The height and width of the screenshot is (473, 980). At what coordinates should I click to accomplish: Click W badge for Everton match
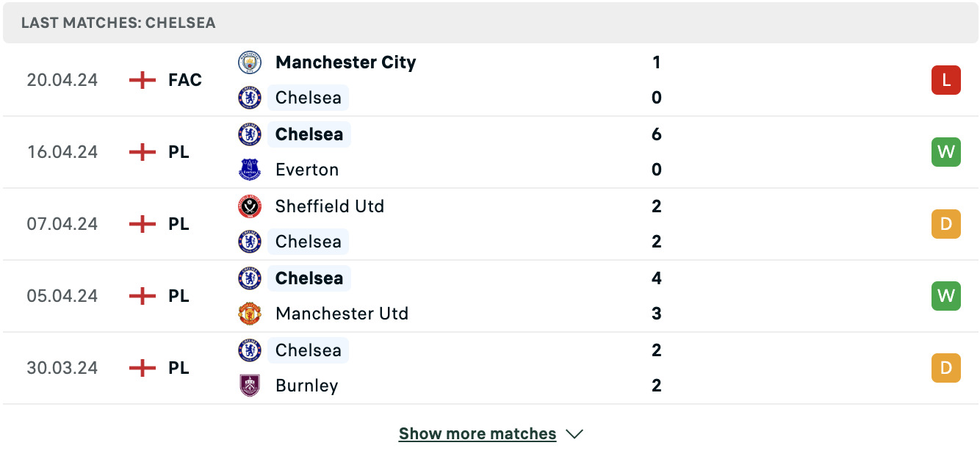[x=946, y=152]
